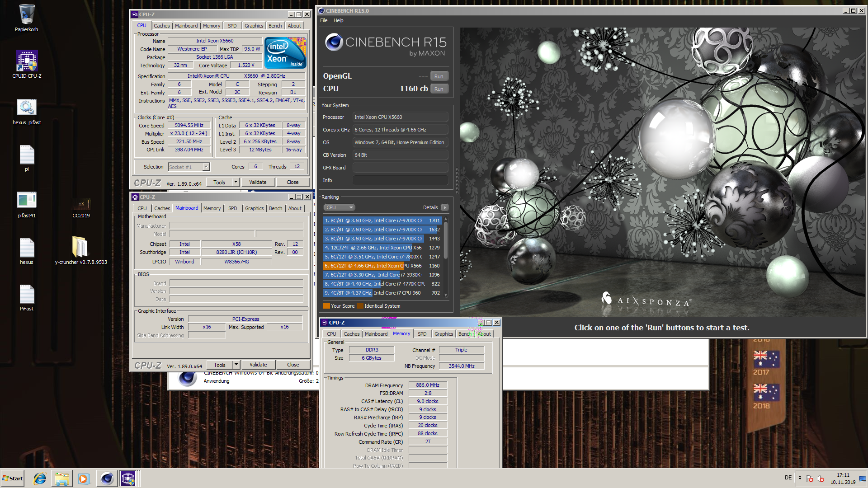Switch to Caches tab in top CPU-Z
Screen dimensions: 868x488
[161, 26]
